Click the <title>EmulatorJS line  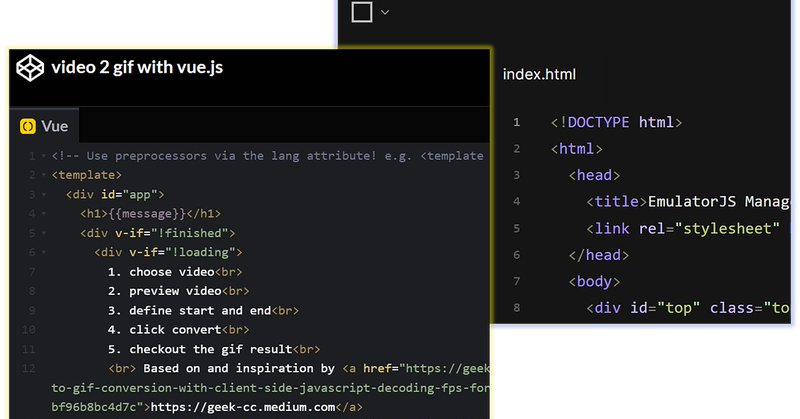click(688, 202)
